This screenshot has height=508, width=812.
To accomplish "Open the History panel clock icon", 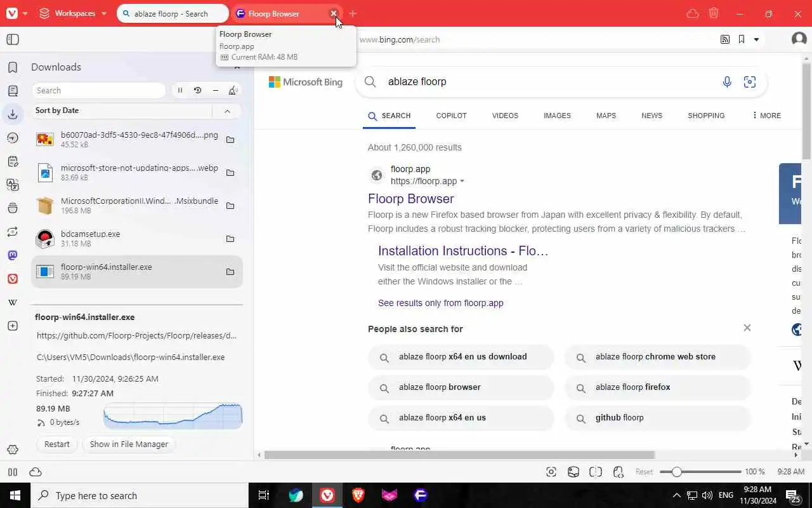I will pos(13,138).
